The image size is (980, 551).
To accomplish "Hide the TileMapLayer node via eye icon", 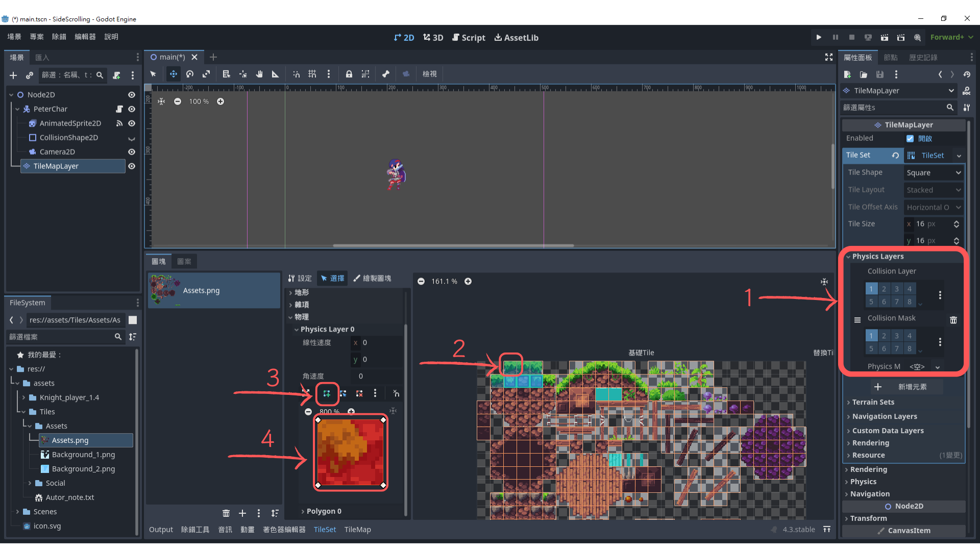I will pos(132,166).
